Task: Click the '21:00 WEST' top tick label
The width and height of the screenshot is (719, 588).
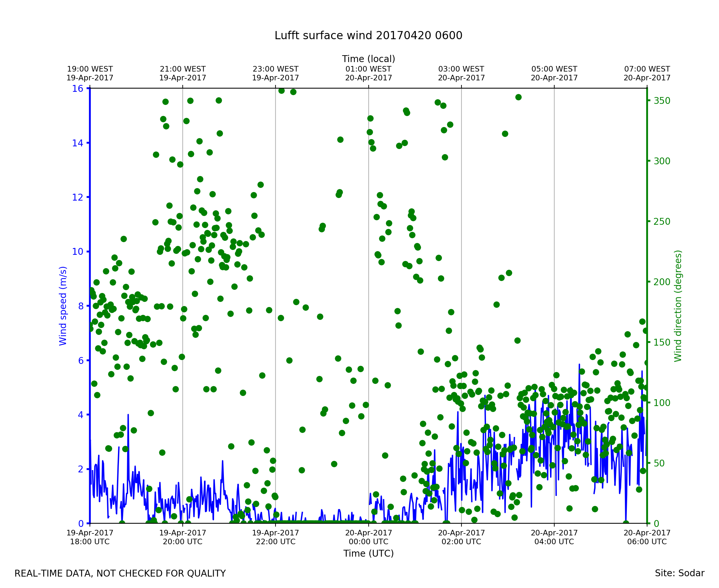Action: tap(183, 69)
